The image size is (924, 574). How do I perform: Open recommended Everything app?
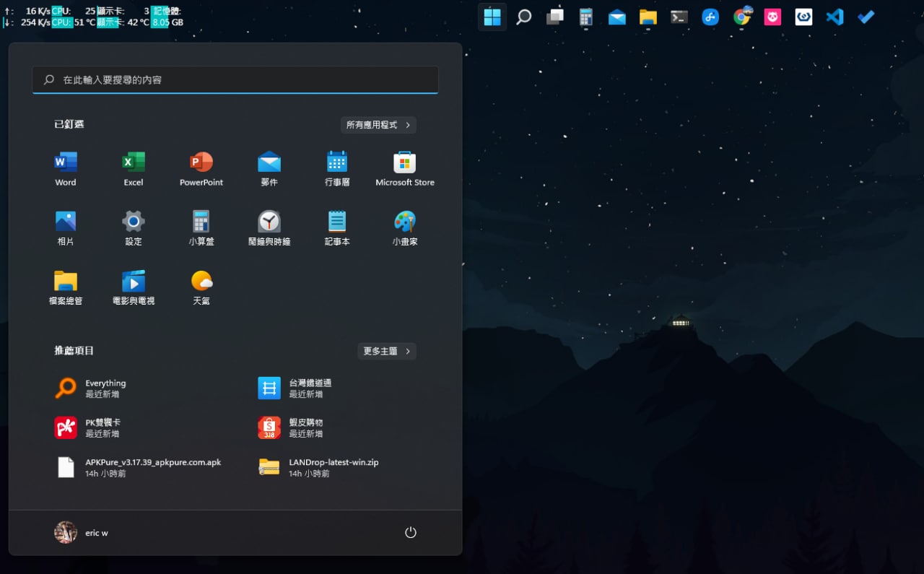[105, 388]
